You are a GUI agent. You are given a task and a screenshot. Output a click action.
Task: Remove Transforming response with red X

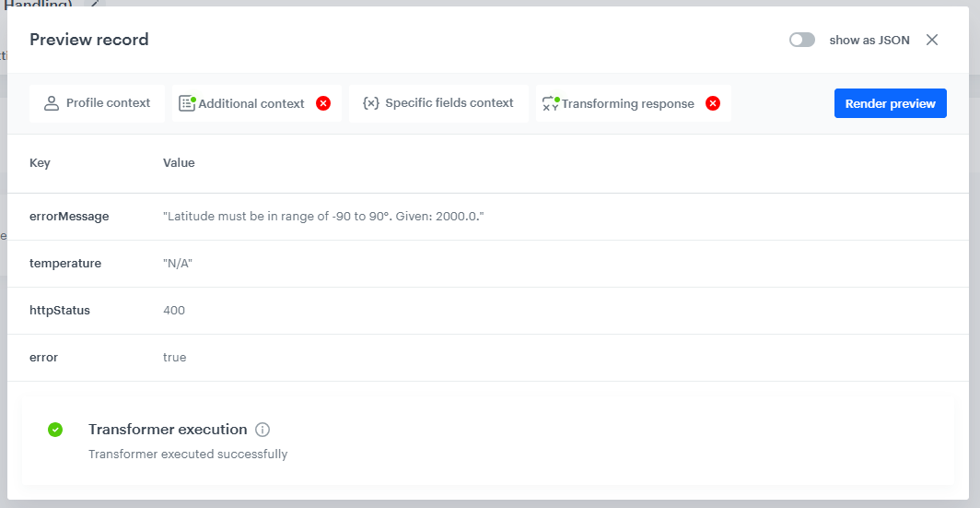(713, 103)
